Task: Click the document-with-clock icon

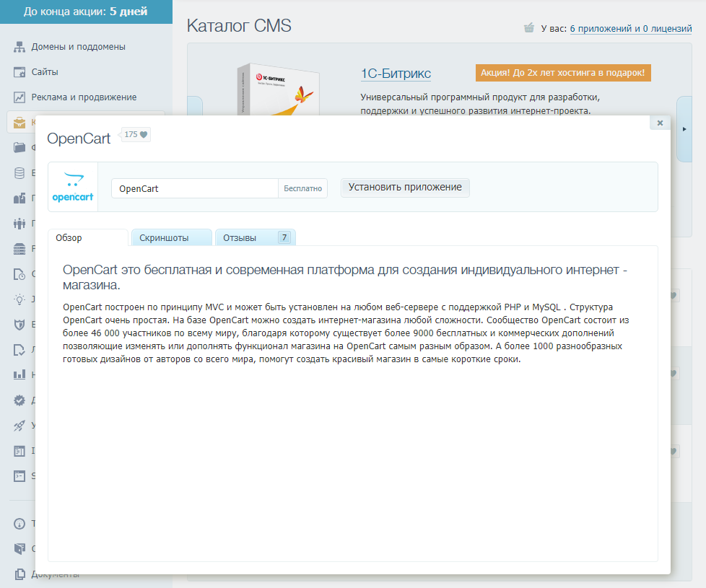Action: pyautogui.click(x=19, y=274)
